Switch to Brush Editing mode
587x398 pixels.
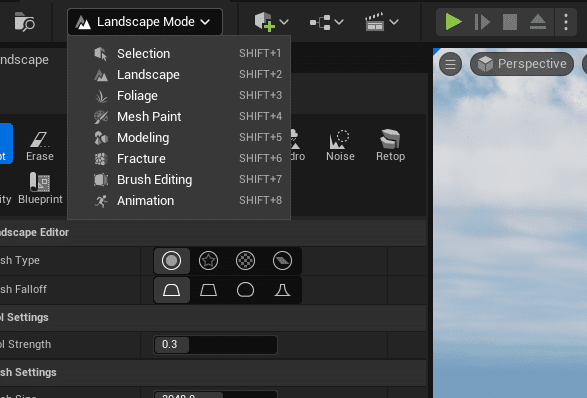(179, 179)
